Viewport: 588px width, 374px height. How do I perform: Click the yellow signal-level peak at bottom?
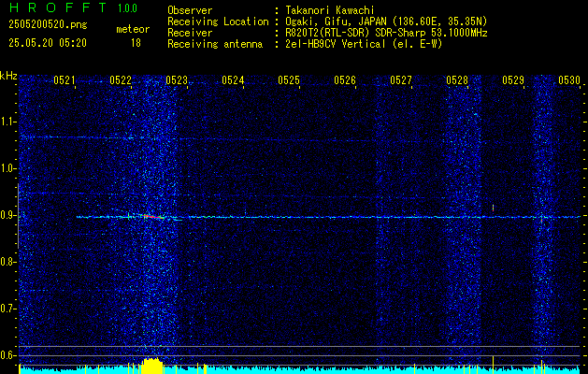coord(151,366)
